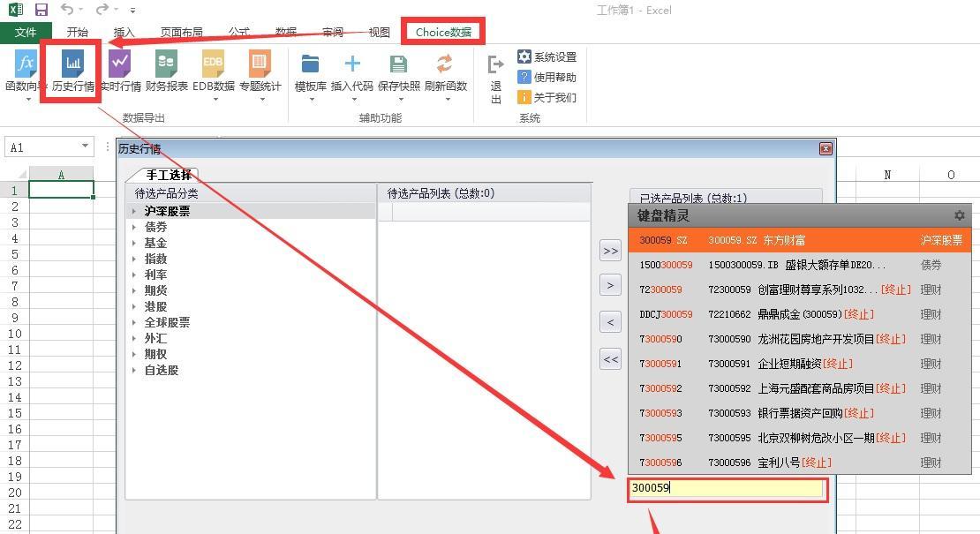The image size is (980, 534).
Task: Select row 10 header
Action: [x=14, y=334]
